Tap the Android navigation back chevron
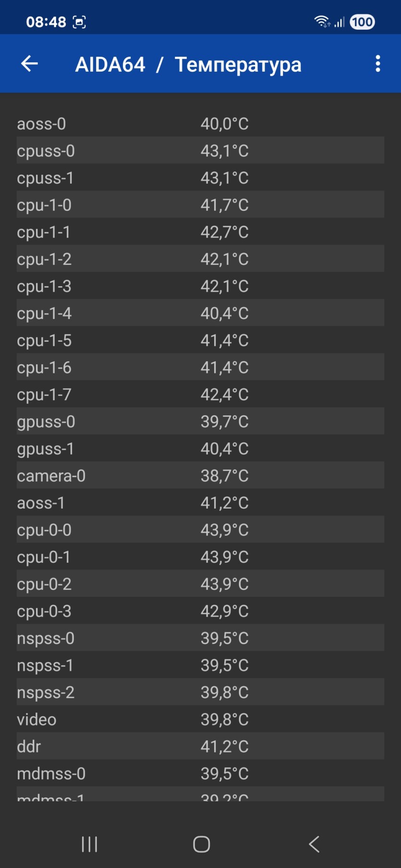The width and height of the screenshot is (401, 868). 314,844
